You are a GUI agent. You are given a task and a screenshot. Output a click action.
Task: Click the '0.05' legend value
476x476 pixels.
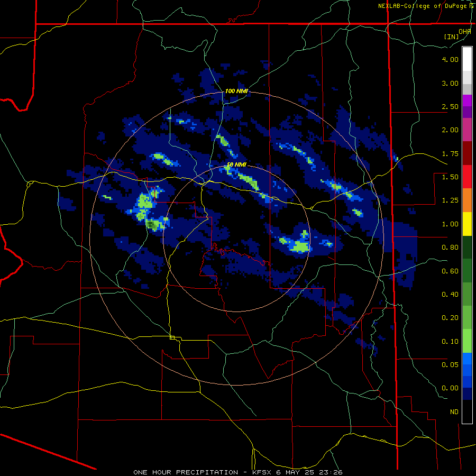pos(450,365)
